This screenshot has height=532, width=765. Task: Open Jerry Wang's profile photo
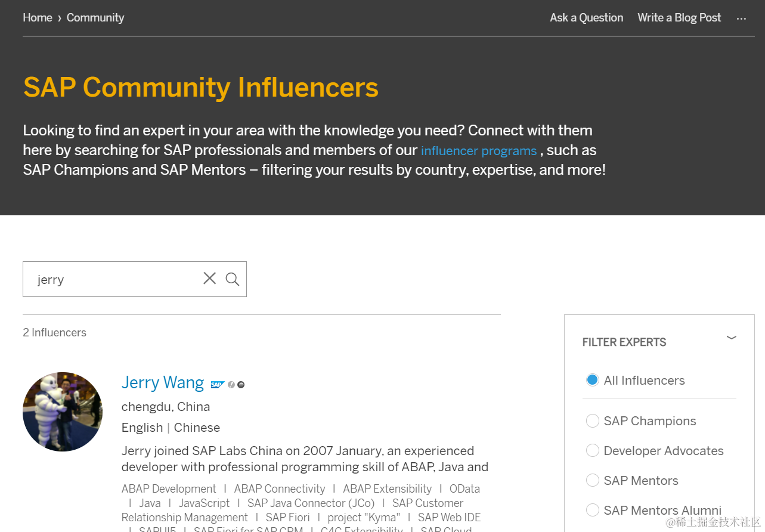click(63, 412)
